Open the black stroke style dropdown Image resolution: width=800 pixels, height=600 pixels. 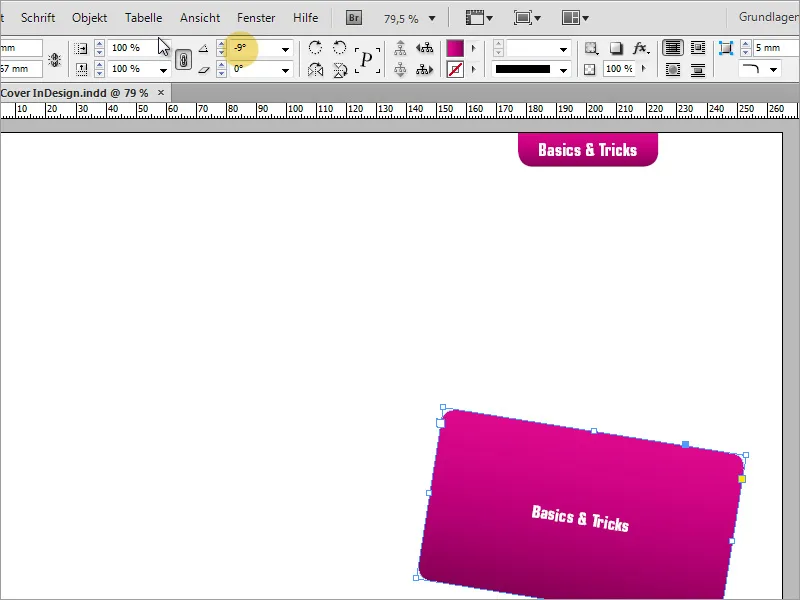click(563, 70)
